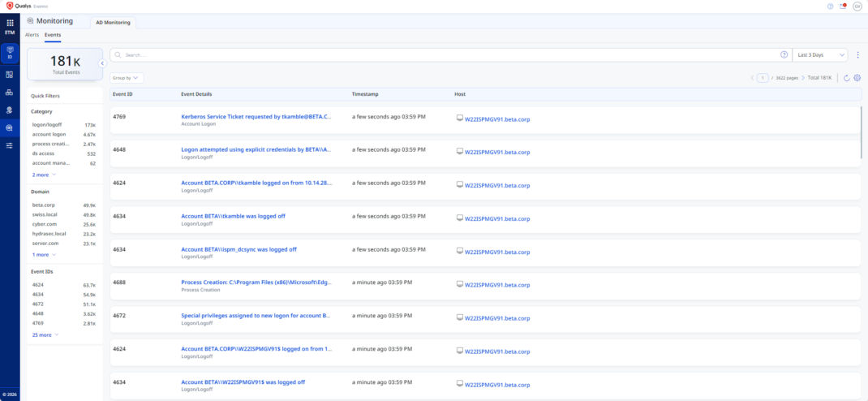The height and width of the screenshot is (401, 868).
Task: Open the ETM app grid icon
Action: click(x=10, y=26)
